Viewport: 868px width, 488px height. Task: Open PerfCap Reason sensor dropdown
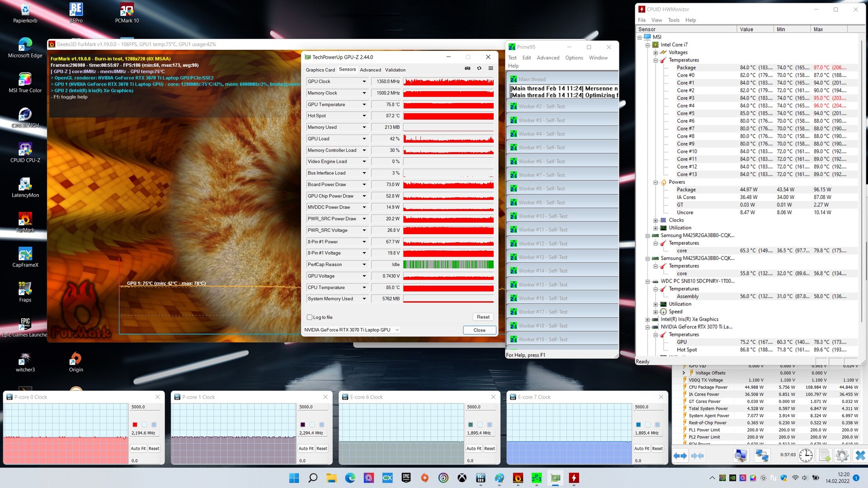tap(364, 264)
